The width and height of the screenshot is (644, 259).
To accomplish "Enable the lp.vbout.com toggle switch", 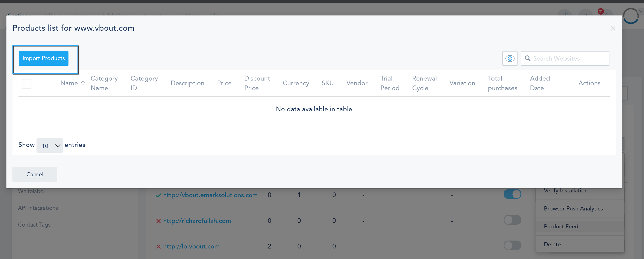I will [x=512, y=245].
